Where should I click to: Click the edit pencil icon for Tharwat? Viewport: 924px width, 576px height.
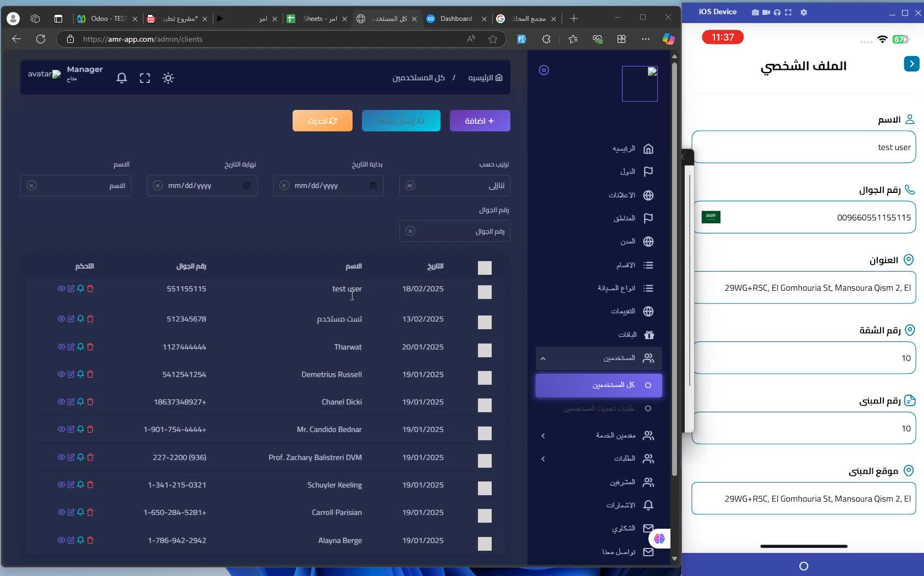pyautogui.click(x=71, y=347)
